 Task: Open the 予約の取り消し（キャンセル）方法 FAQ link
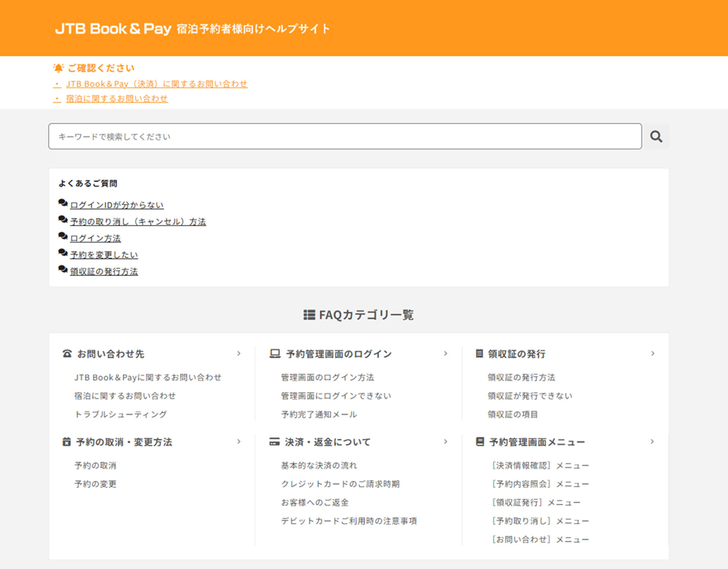click(x=138, y=222)
